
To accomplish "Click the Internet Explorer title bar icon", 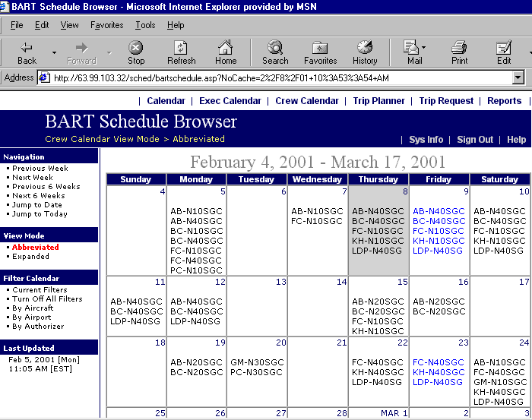I will (x=4, y=7).
